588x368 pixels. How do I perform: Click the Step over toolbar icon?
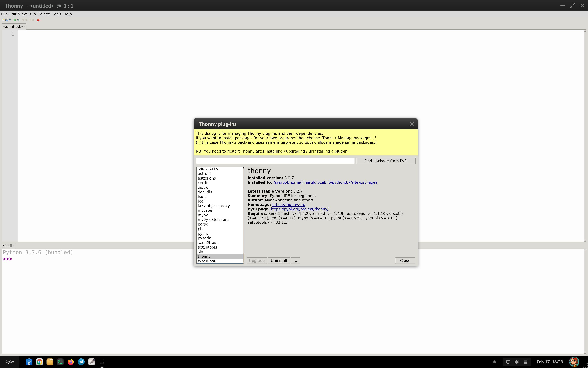[x=23, y=20]
